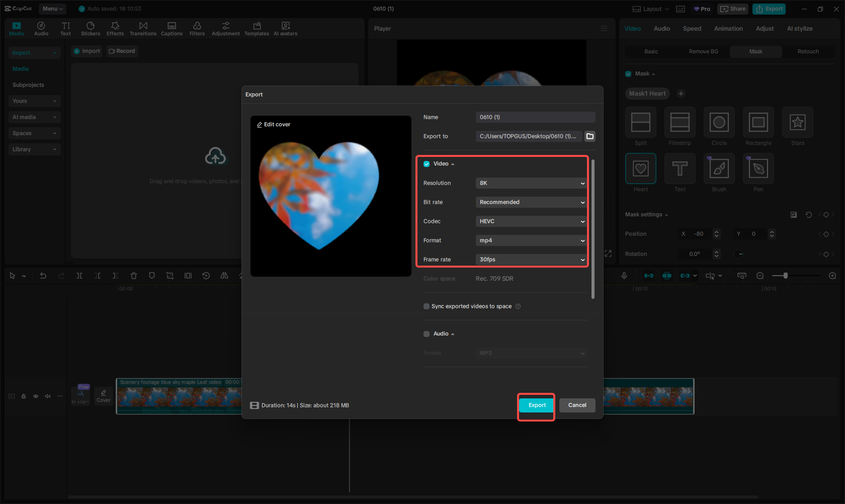
Task: Open the Stickers panel
Action: (x=91, y=28)
